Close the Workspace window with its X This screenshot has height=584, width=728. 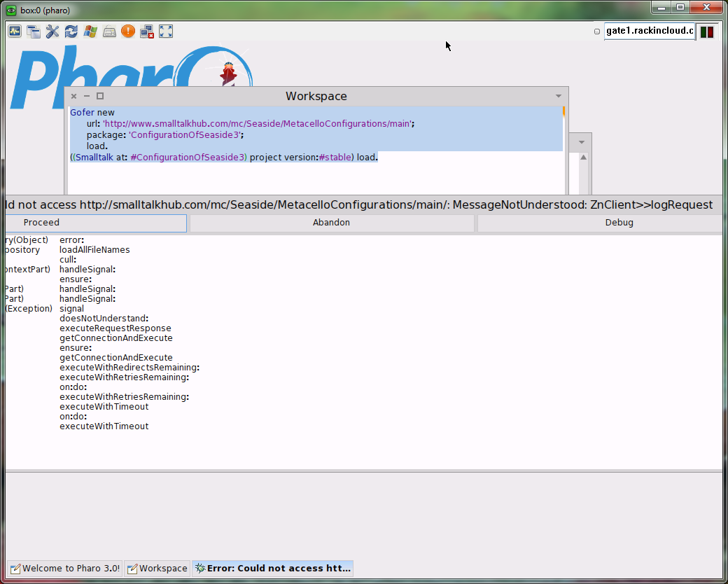(73, 96)
